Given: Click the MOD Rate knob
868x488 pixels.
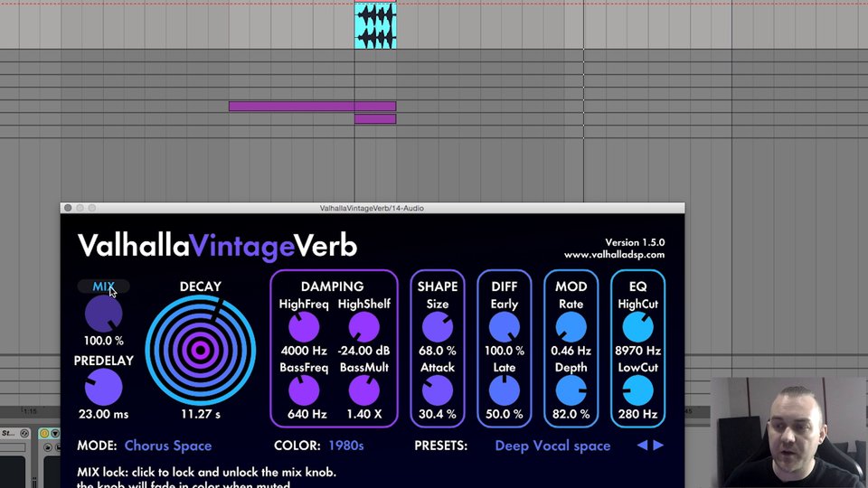Looking at the screenshot, I should click(571, 327).
